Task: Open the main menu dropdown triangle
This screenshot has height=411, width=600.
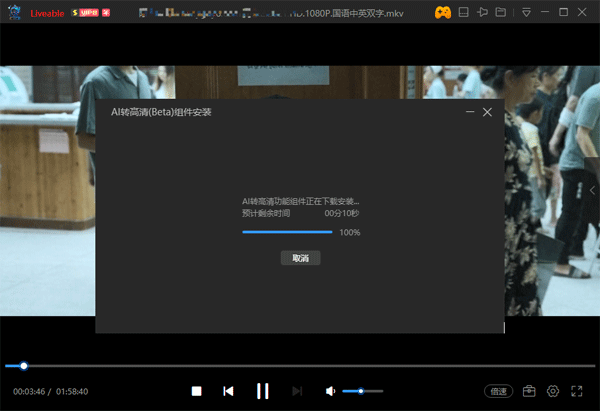Action: [527, 13]
